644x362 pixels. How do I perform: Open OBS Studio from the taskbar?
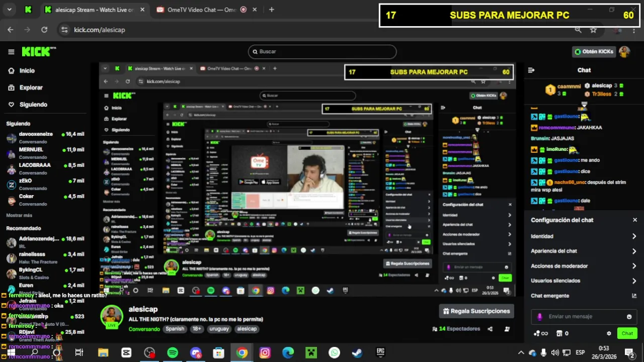pos(149,353)
